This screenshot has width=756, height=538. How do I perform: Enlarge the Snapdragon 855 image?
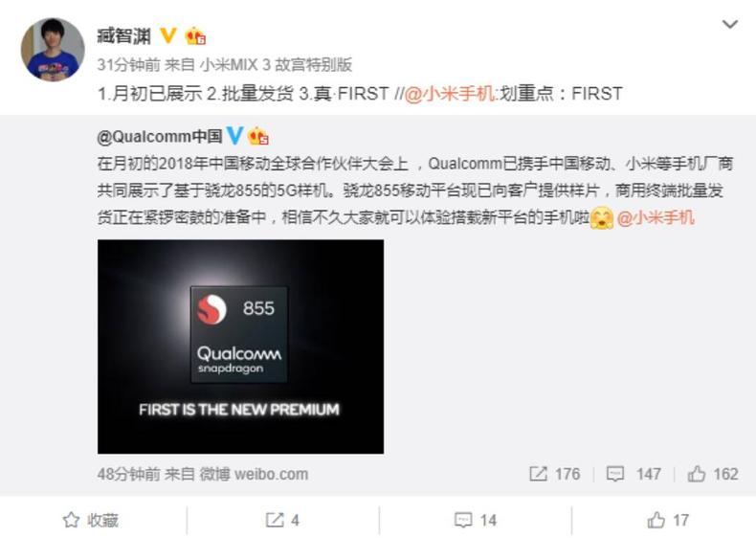pyautogui.click(x=240, y=347)
